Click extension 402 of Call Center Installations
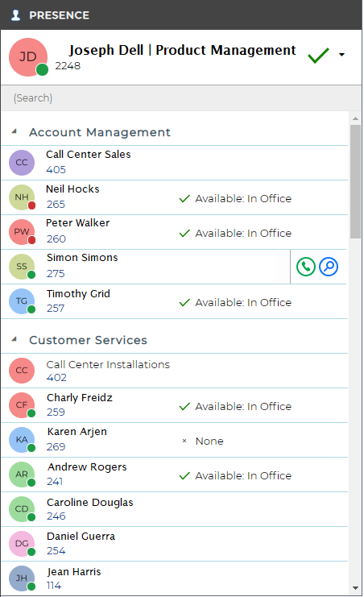The height and width of the screenshot is (597, 364). [56, 378]
